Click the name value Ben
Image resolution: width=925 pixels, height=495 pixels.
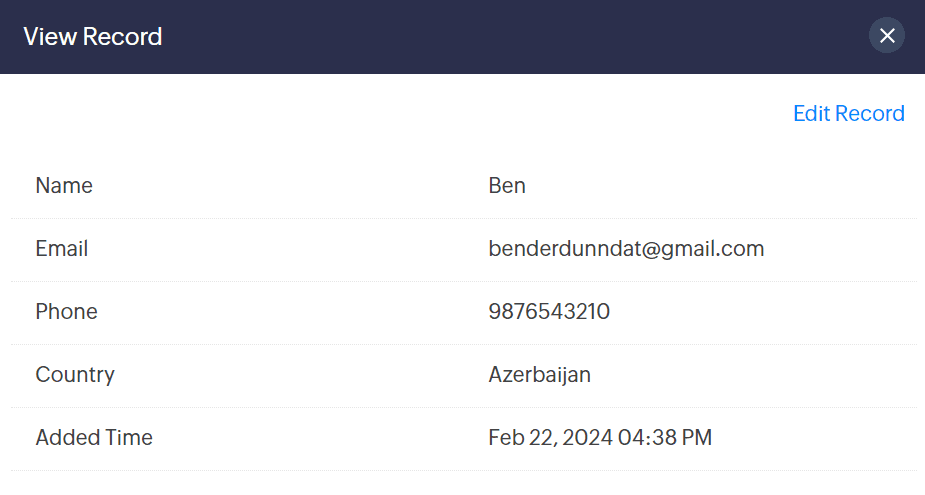(x=507, y=186)
